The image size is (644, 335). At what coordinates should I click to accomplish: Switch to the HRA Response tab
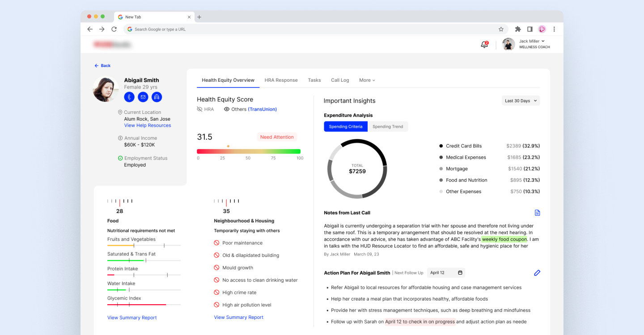click(281, 80)
